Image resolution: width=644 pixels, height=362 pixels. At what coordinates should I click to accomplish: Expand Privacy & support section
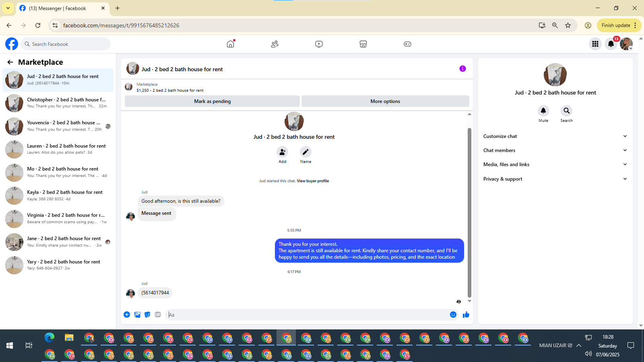tap(555, 179)
